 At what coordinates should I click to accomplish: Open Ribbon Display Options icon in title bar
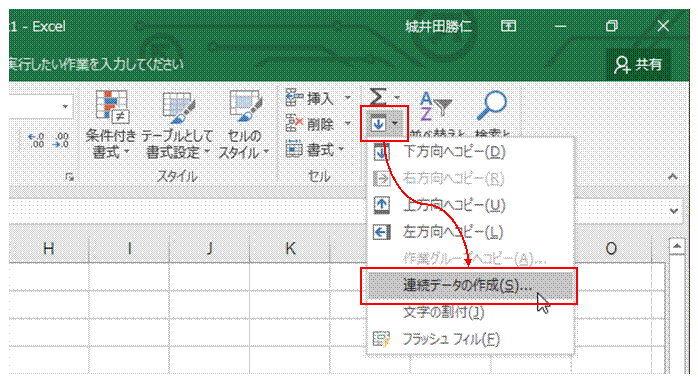[508, 26]
